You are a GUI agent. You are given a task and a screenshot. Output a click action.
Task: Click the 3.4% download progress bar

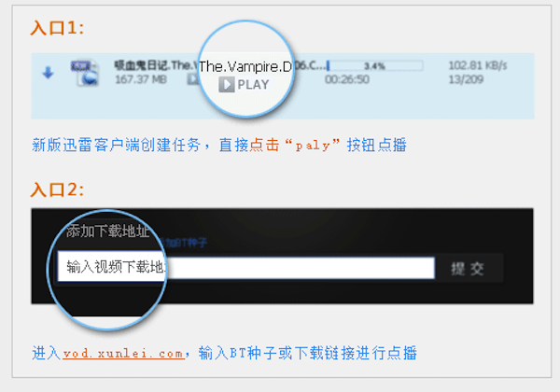point(374,65)
